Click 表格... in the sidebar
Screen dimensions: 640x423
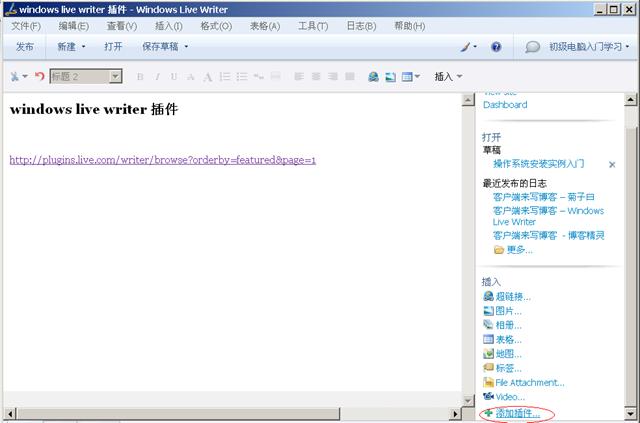(502, 339)
